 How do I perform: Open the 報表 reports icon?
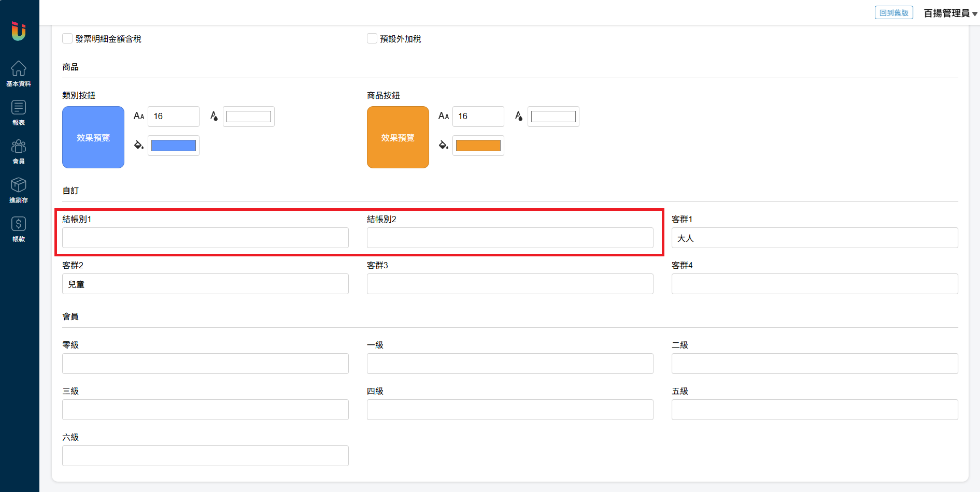click(19, 112)
